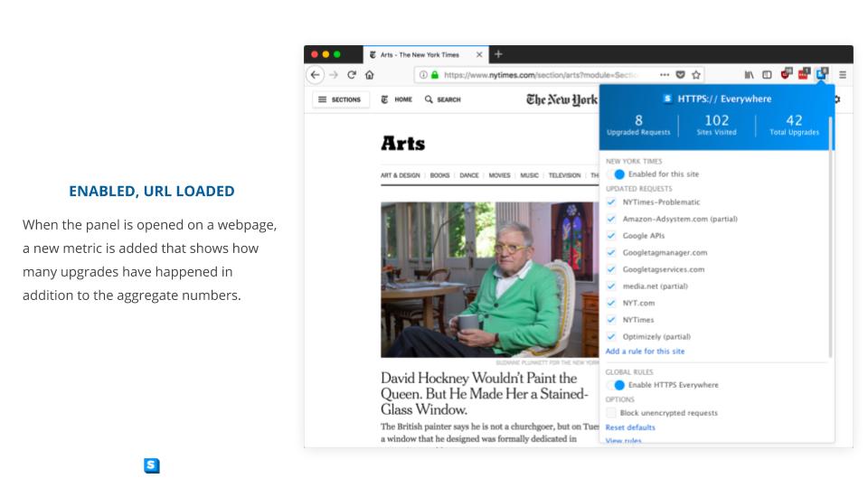The height and width of the screenshot is (488, 868).
Task: Uncheck Amazon-Adsystem.com (partial) rule
Action: tap(611, 219)
